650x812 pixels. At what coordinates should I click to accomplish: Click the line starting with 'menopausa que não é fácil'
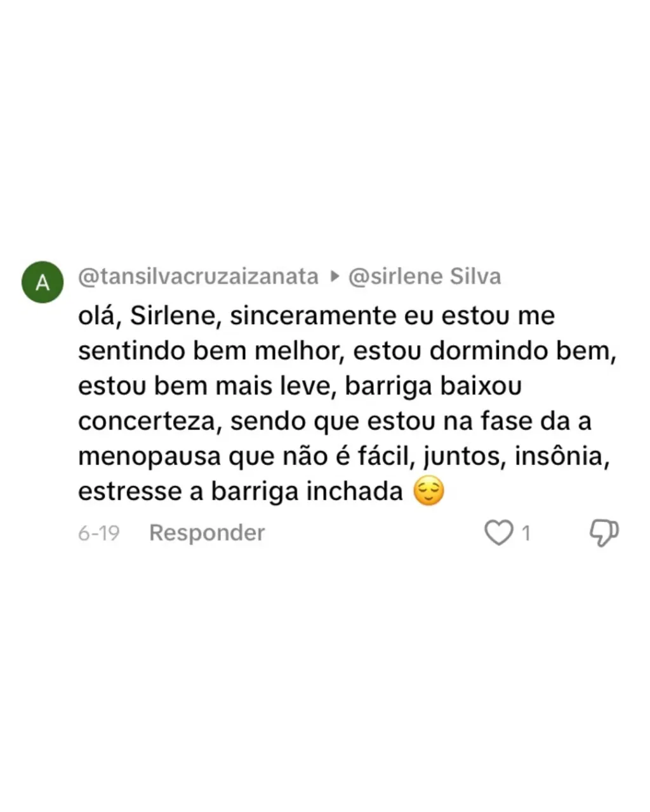344,456
